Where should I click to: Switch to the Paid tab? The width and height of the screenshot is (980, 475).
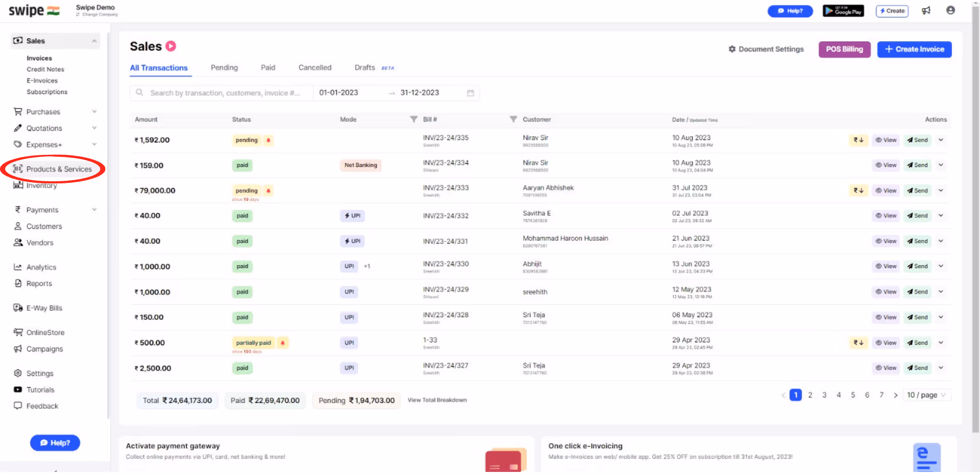(x=268, y=67)
